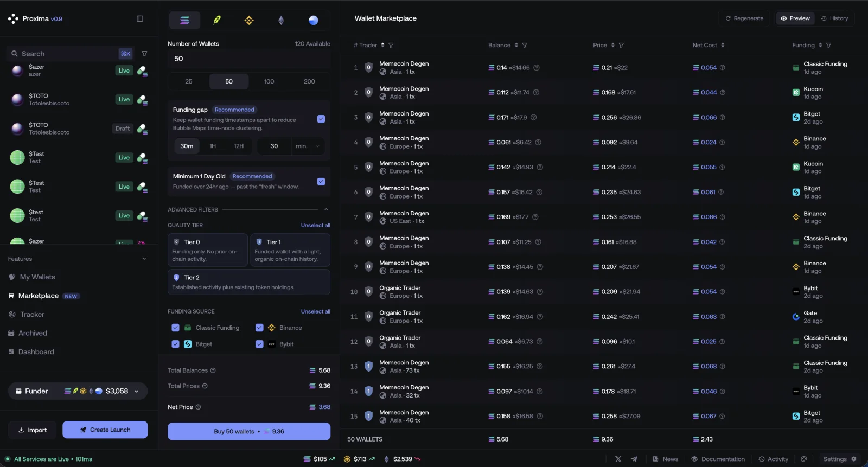
Task: Open Net Price help icon
Action: [x=198, y=407]
